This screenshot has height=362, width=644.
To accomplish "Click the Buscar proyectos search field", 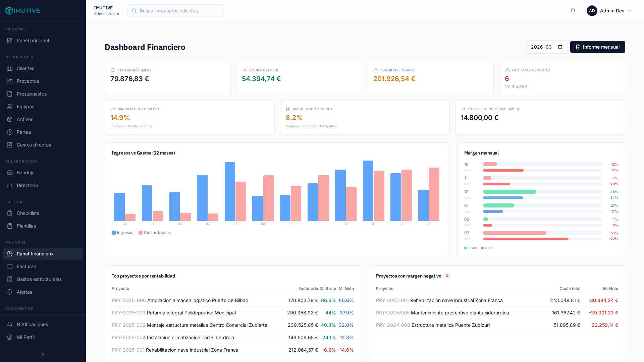I will tap(176, 11).
